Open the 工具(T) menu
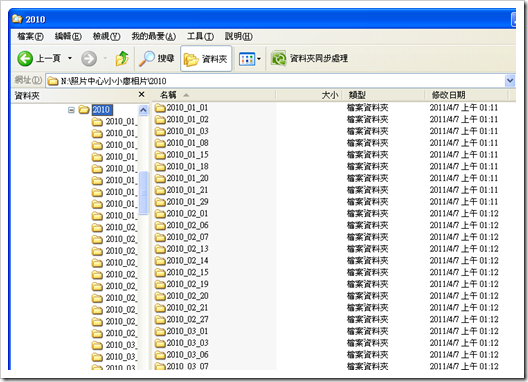The image size is (528, 382). (x=200, y=36)
